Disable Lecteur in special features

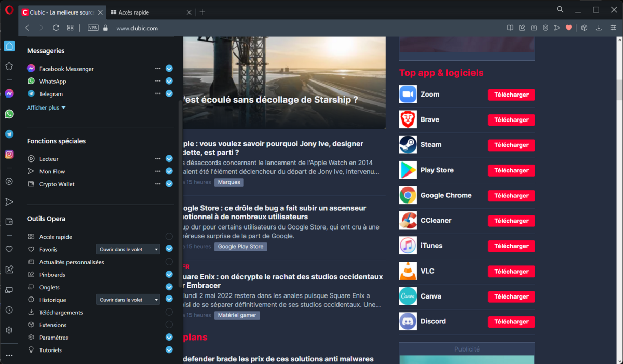coord(169,158)
